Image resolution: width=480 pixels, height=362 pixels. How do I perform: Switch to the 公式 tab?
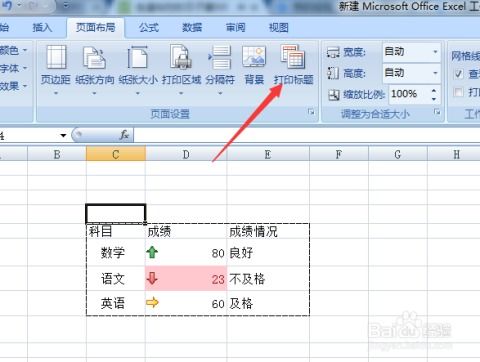point(149,28)
